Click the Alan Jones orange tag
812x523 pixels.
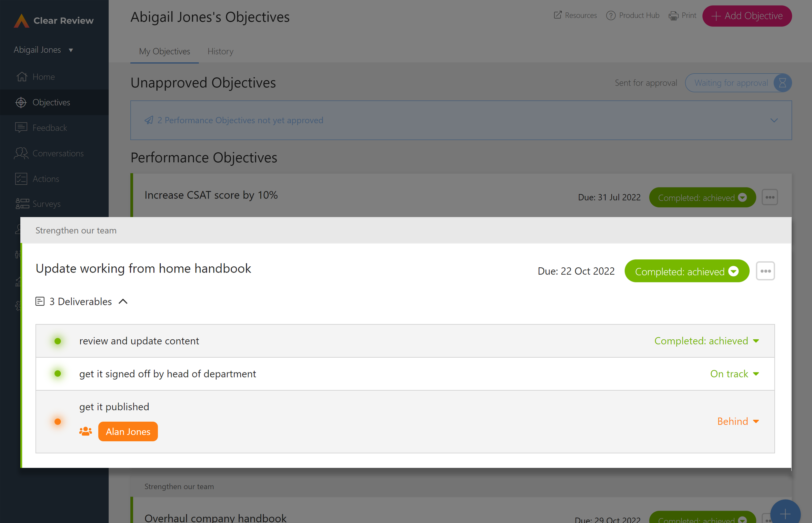tap(128, 431)
